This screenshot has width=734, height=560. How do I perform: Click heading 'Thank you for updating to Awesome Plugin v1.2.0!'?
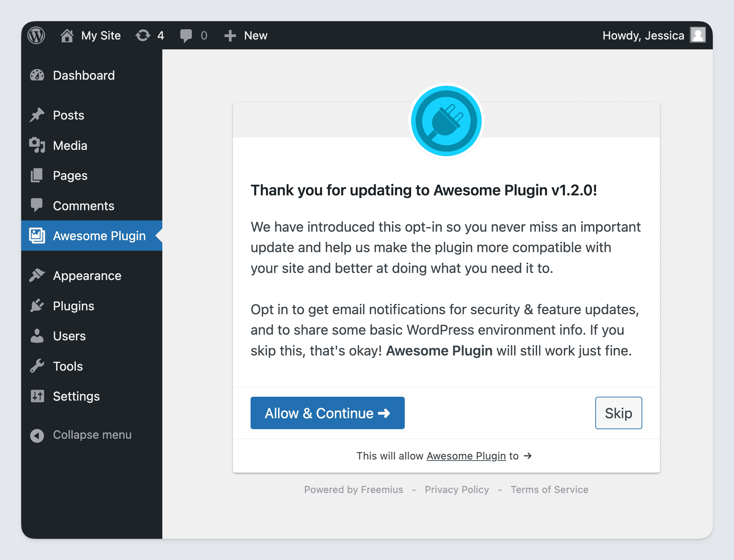[x=424, y=190]
